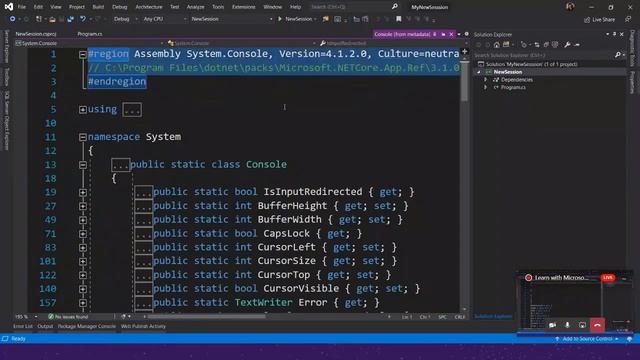
Task: Hang up the call with red button
Action: tap(598, 325)
